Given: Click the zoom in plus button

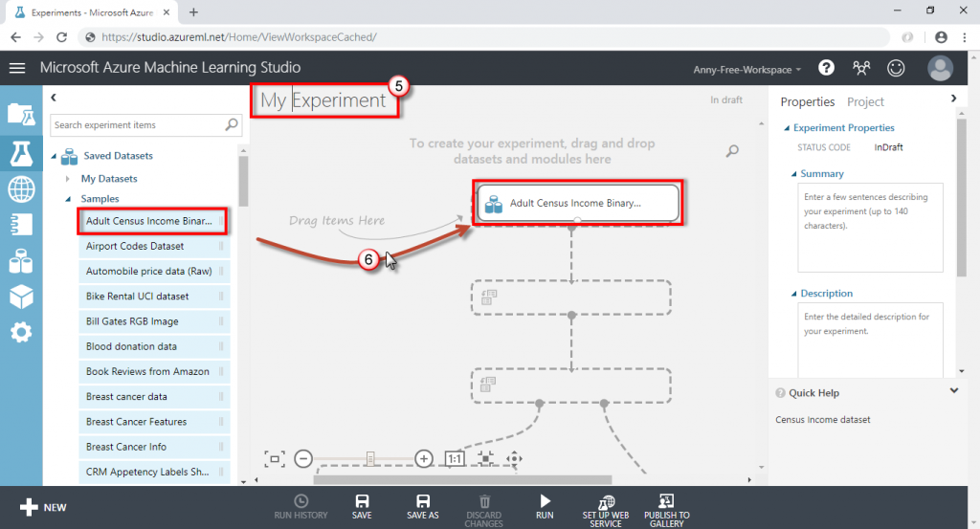Looking at the screenshot, I should coord(424,459).
